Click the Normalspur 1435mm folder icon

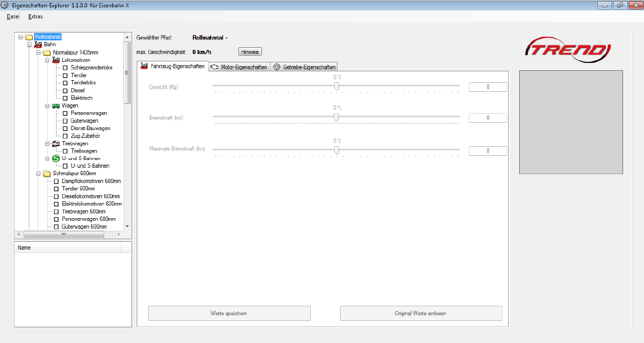click(47, 52)
